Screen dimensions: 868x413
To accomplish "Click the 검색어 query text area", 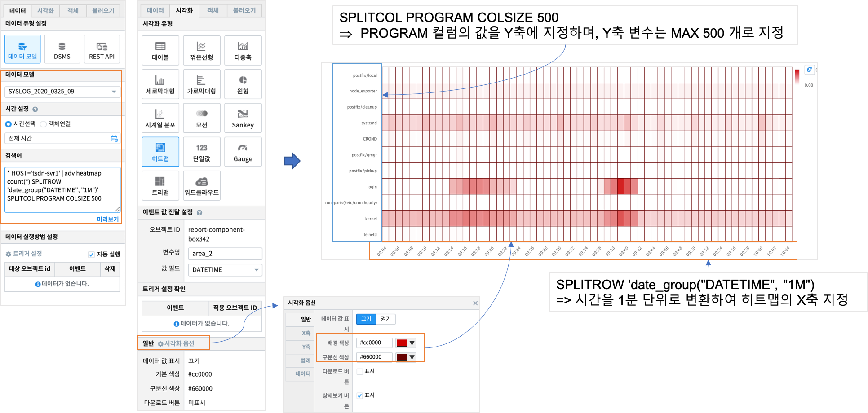I will 62,189.
